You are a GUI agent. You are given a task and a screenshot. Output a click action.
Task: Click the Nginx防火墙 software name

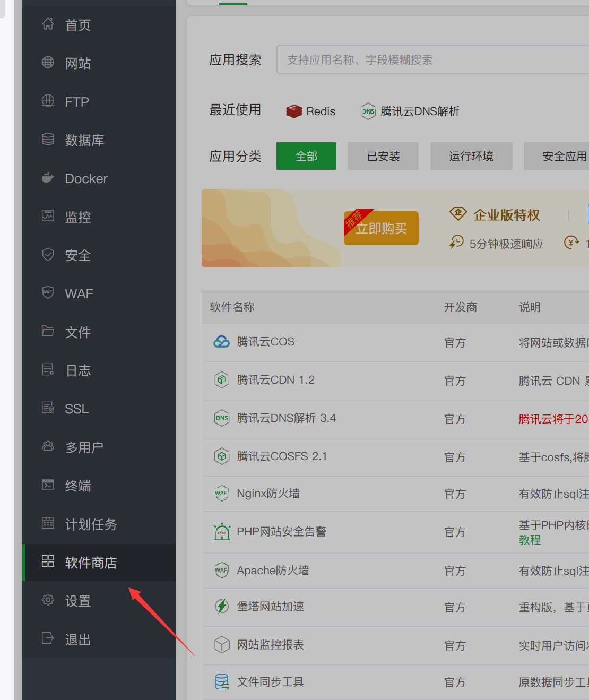point(268,494)
